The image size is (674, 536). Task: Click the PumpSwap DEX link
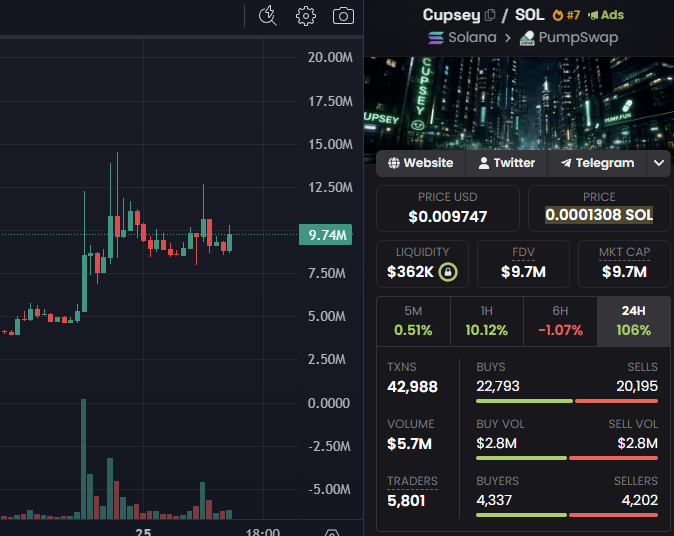click(569, 37)
